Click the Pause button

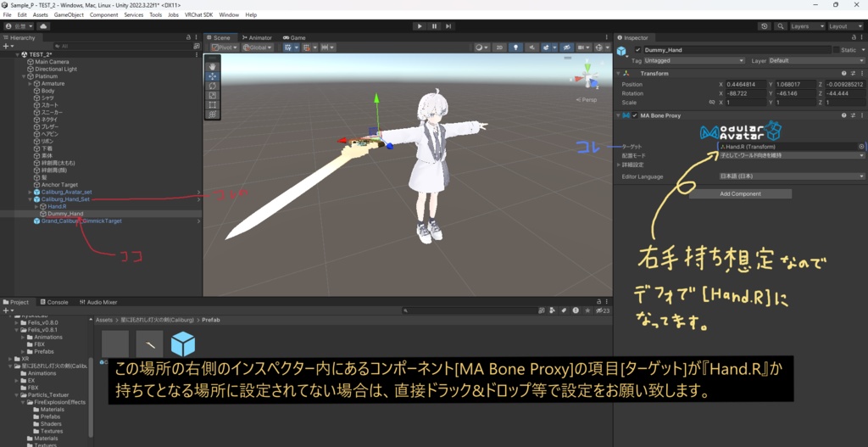point(434,26)
